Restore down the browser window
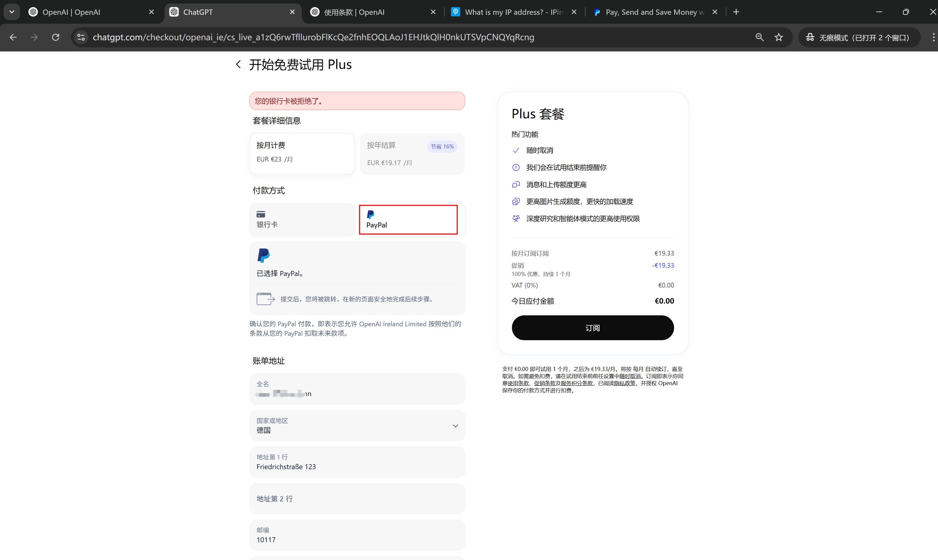938x560 pixels. coord(906,12)
